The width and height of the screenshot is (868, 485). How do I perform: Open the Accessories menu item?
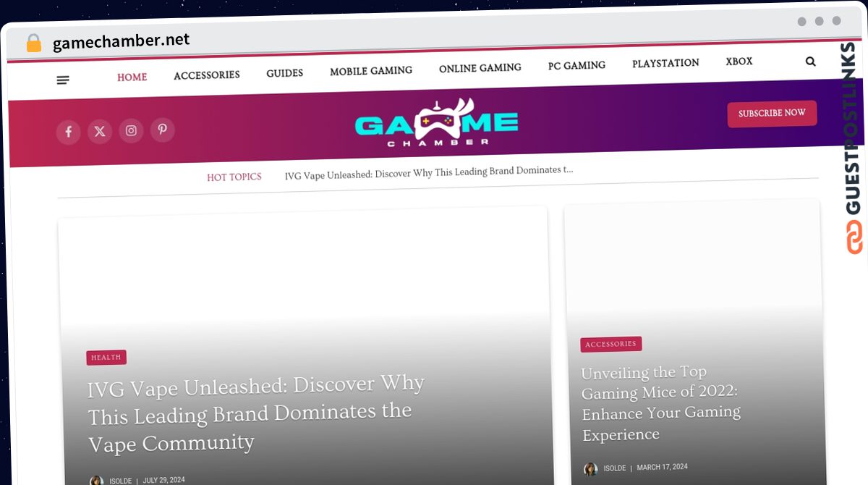tap(207, 75)
